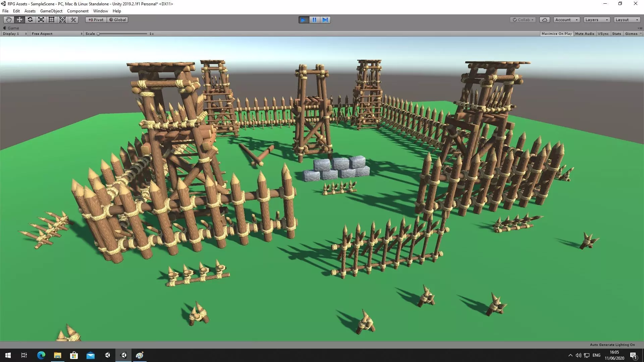Expand the Layout dropdown
The width and height of the screenshot is (644, 362).
pyautogui.click(x=627, y=20)
